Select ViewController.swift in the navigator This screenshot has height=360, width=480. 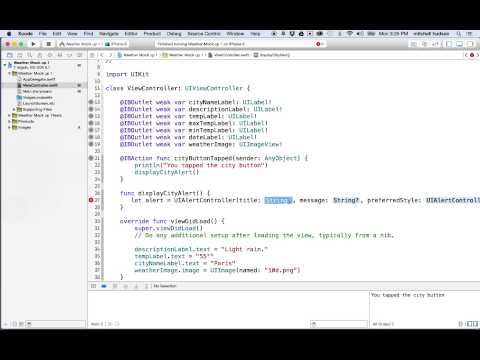37,85
